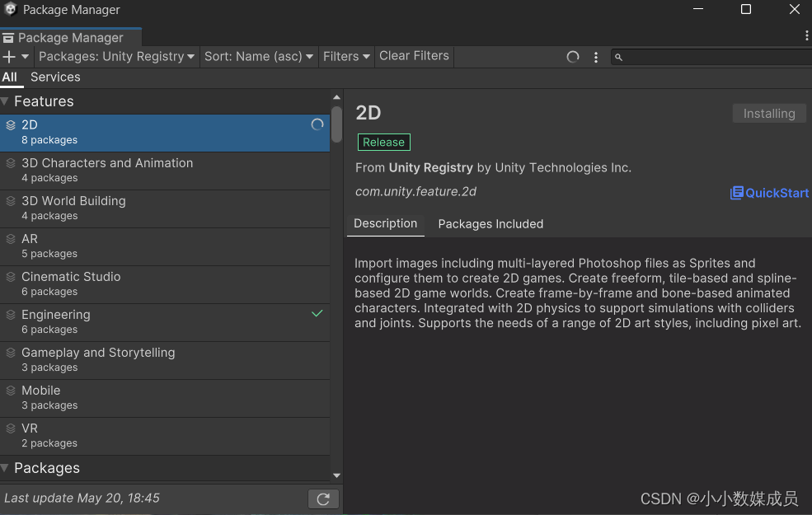Switch to the Services tab
Image resolution: width=812 pixels, height=515 pixels.
[55, 77]
